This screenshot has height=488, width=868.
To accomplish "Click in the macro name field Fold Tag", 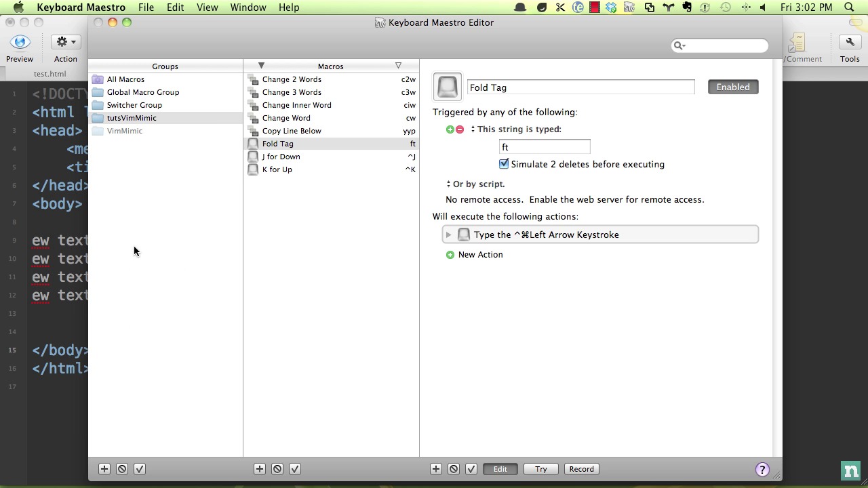I will point(581,87).
